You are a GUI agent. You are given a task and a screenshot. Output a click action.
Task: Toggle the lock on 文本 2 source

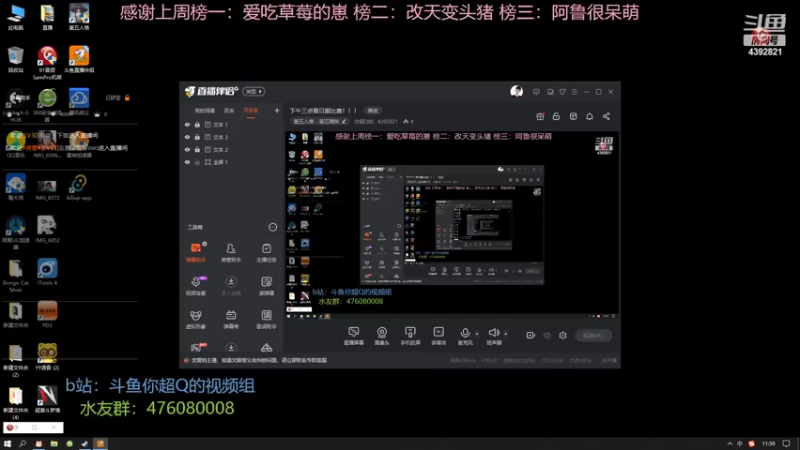pyautogui.click(x=197, y=149)
